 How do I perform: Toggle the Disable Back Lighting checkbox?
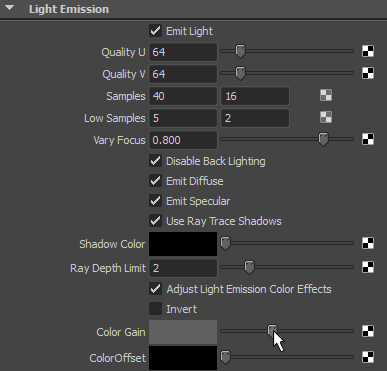pos(155,161)
